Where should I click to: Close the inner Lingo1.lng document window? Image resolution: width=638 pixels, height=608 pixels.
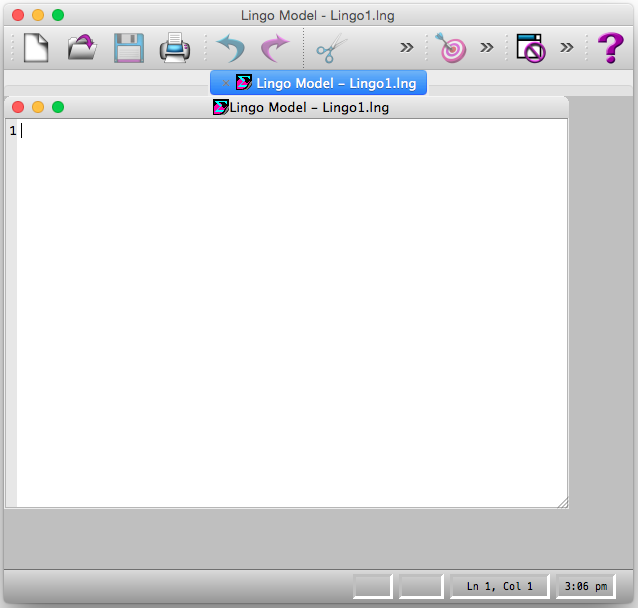tap(18, 107)
